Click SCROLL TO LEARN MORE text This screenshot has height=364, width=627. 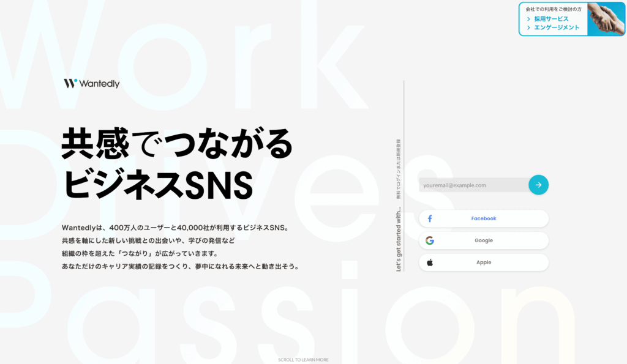(x=304, y=360)
